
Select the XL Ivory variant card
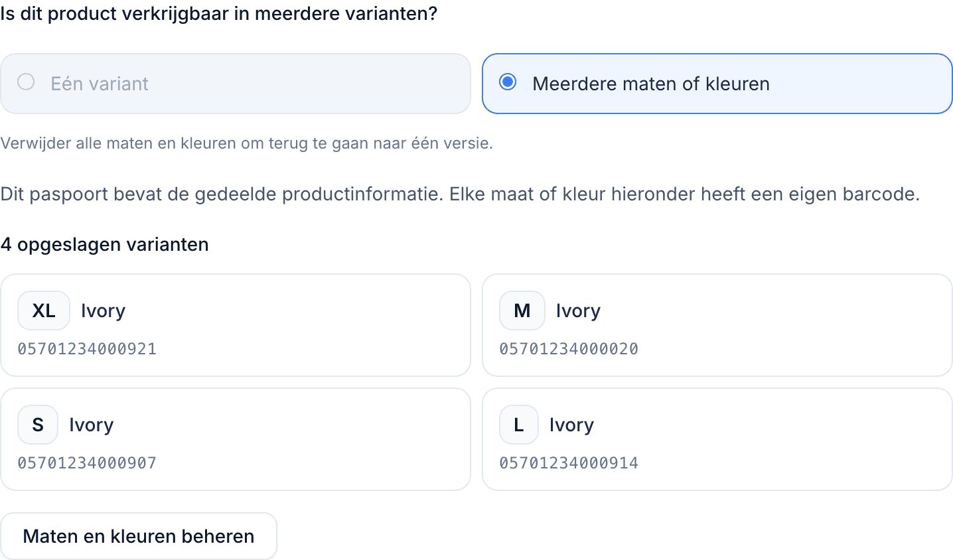(236, 325)
